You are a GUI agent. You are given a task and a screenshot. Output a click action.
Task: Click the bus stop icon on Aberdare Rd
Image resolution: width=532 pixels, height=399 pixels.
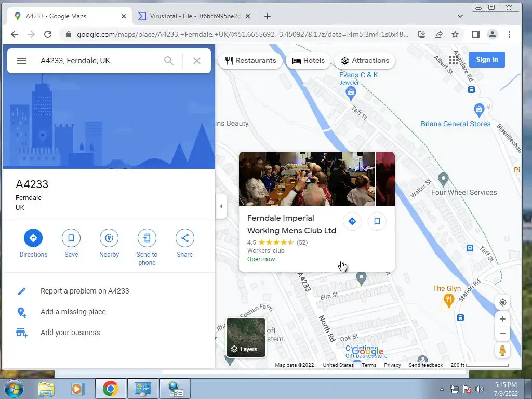coord(471,89)
